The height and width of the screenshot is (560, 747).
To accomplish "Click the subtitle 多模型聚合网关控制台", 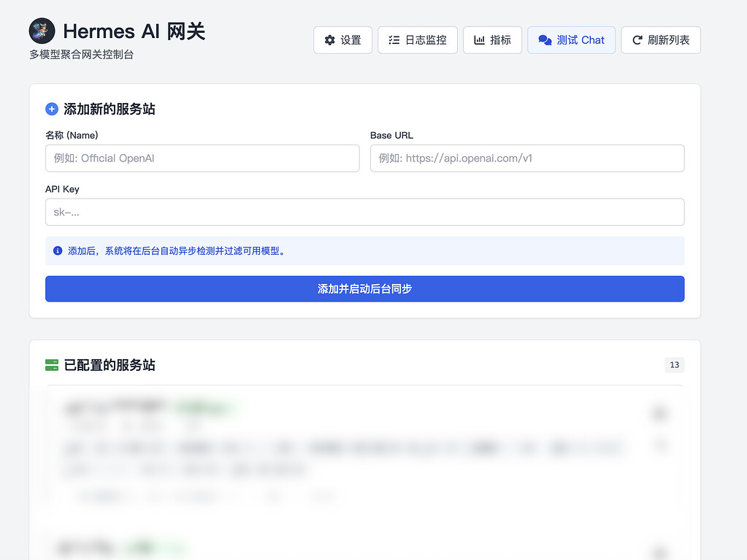I will click(82, 55).
